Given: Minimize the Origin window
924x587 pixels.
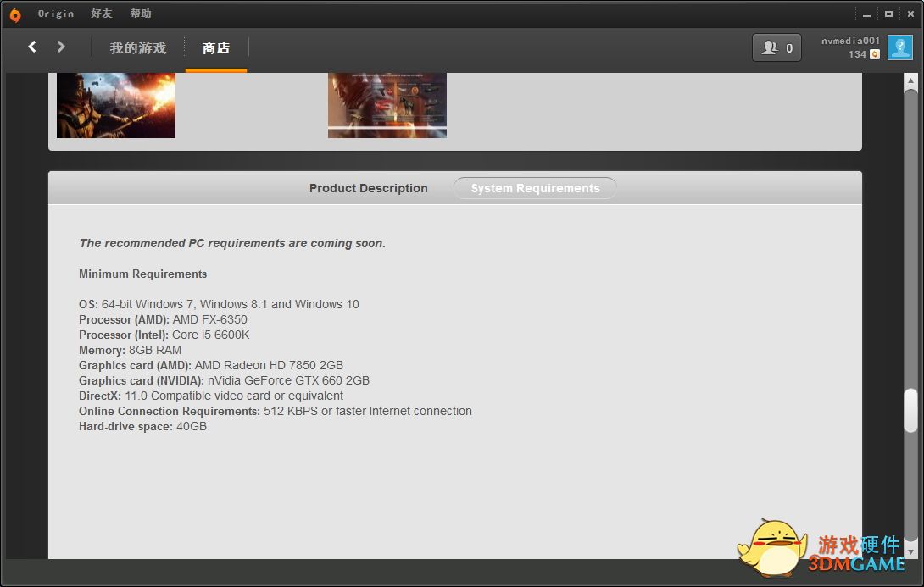Looking at the screenshot, I should coord(866,14).
